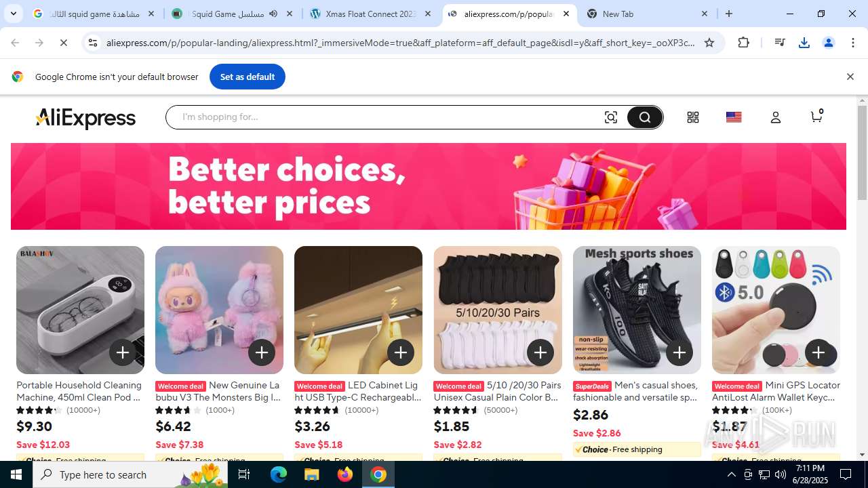Open the Mesh sports shoes product image

coord(637,310)
